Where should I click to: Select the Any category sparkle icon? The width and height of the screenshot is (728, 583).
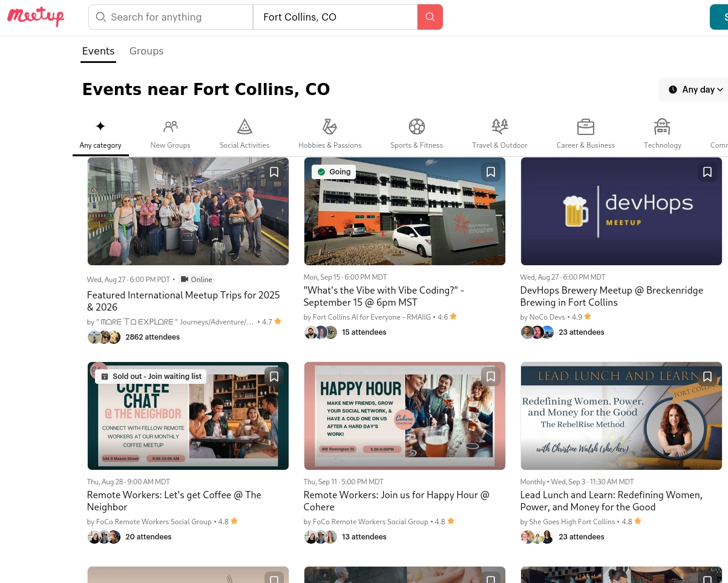point(100,126)
